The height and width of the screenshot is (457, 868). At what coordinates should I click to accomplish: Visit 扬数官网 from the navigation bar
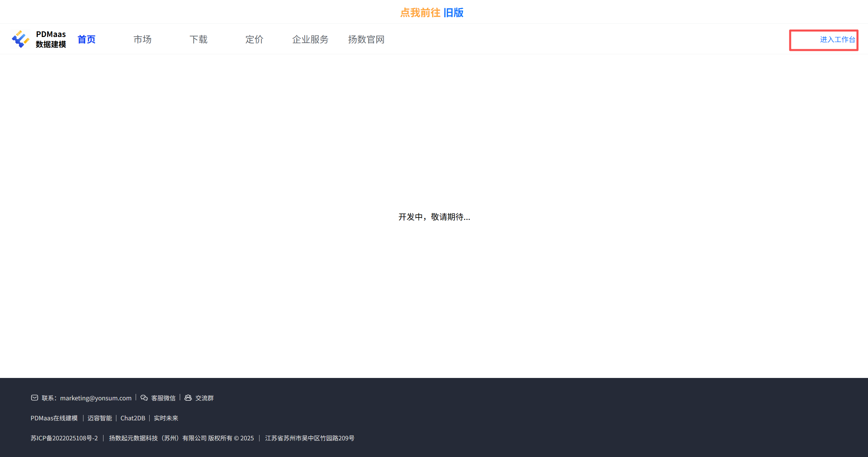[366, 39]
